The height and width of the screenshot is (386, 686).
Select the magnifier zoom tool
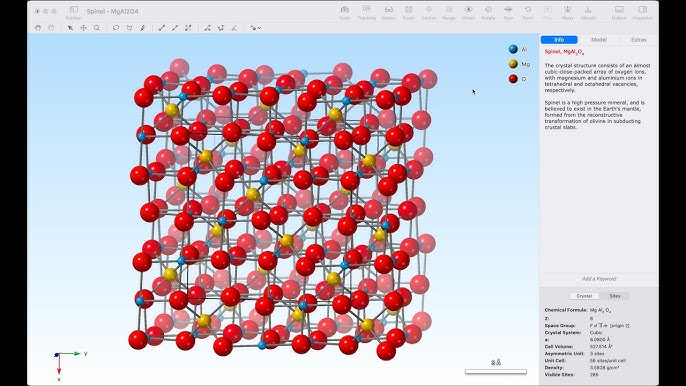[x=97, y=28]
